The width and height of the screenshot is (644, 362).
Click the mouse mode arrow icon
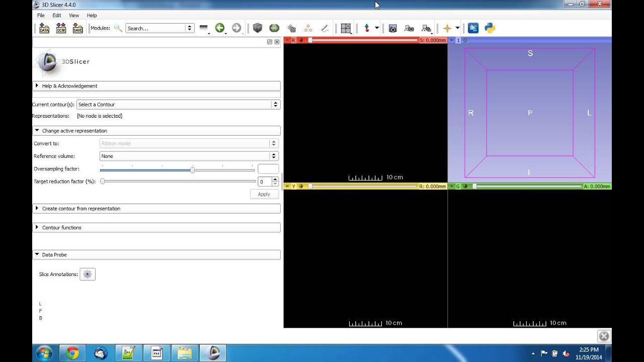pos(367,28)
